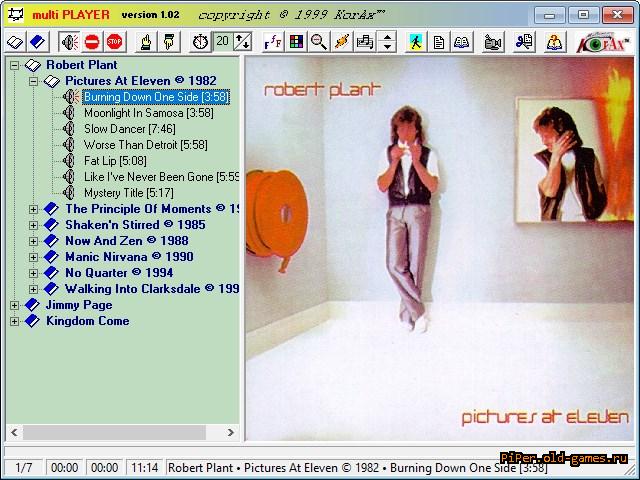Click Shaken'n Stirred © 1985 label
This screenshot has width=640, height=480.
point(135,225)
